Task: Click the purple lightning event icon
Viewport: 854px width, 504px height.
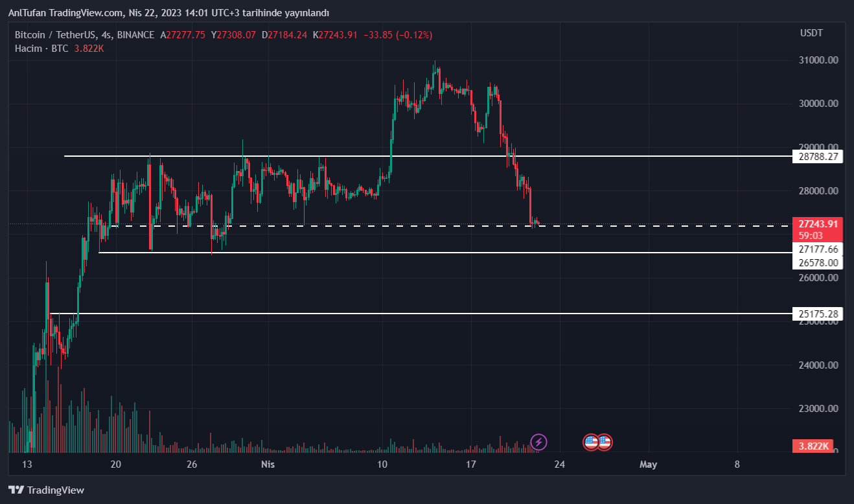Action: coord(538,442)
